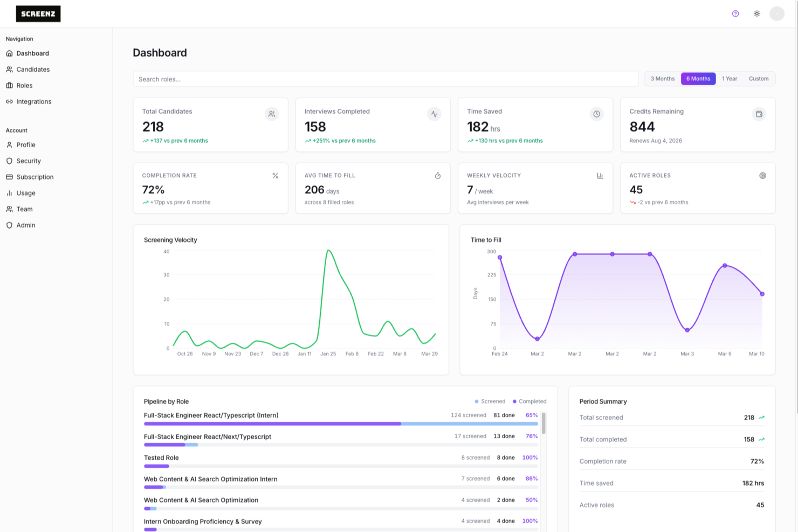Click the Screened legend color dot
Viewport: 798px width, 532px height.
tap(477, 402)
